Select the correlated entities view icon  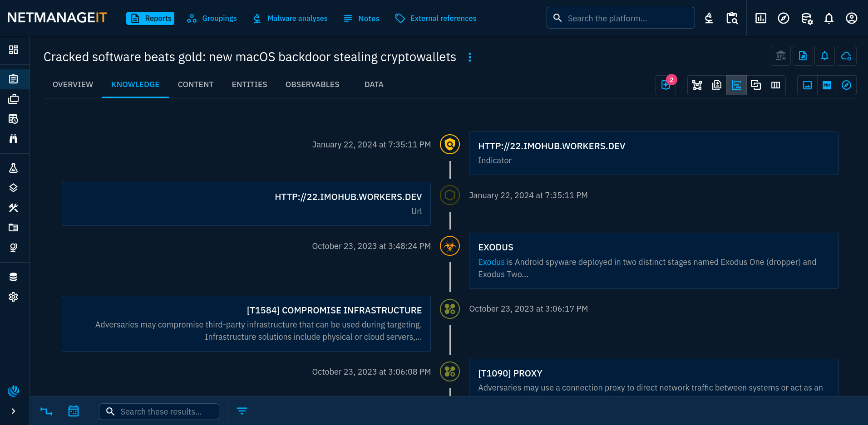(x=756, y=85)
